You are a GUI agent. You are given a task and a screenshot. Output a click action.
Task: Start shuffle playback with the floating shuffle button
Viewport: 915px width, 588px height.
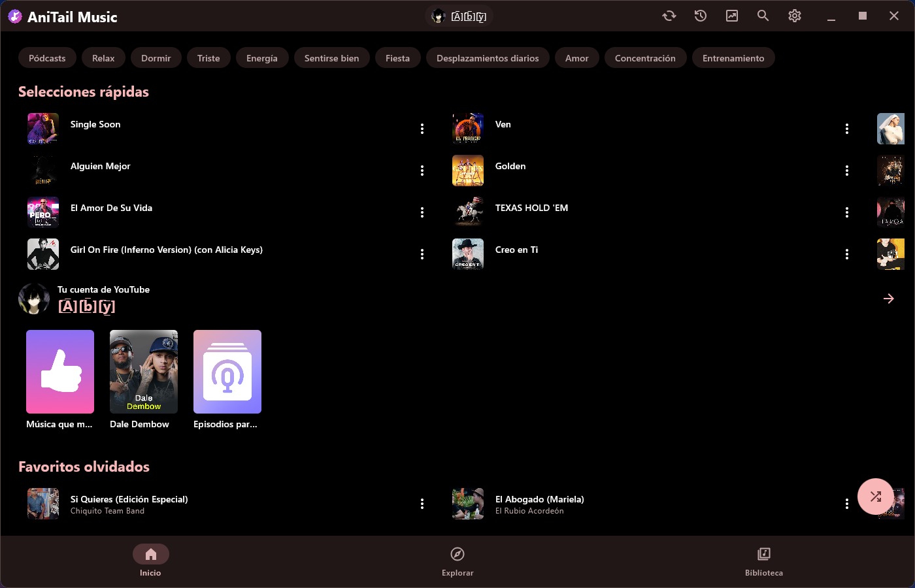[x=876, y=497]
